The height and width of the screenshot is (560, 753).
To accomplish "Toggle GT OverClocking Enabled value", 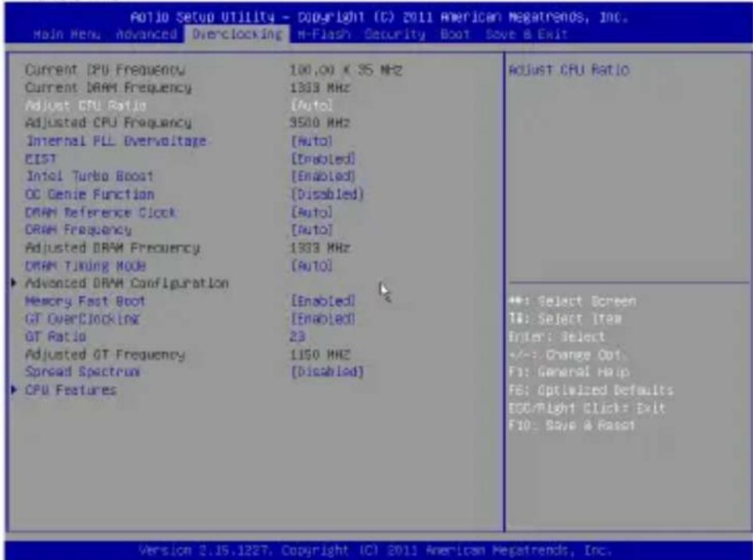I will [x=323, y=319].
